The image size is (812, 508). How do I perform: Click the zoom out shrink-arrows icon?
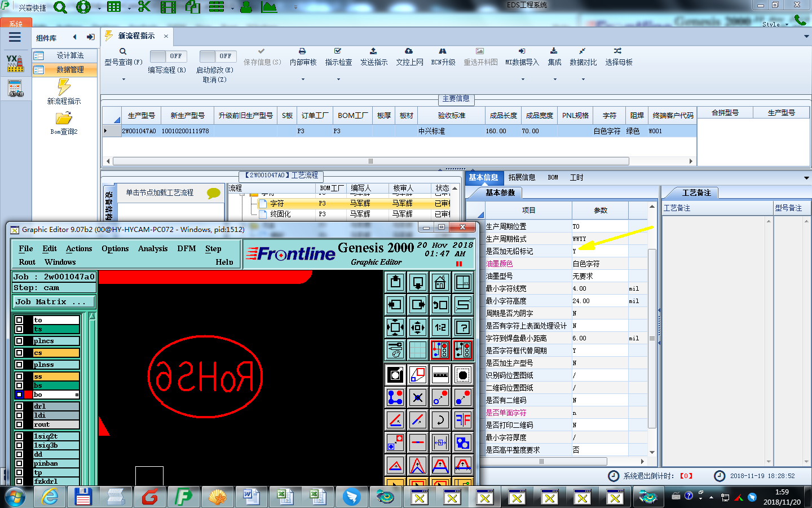tap(418, 327)
